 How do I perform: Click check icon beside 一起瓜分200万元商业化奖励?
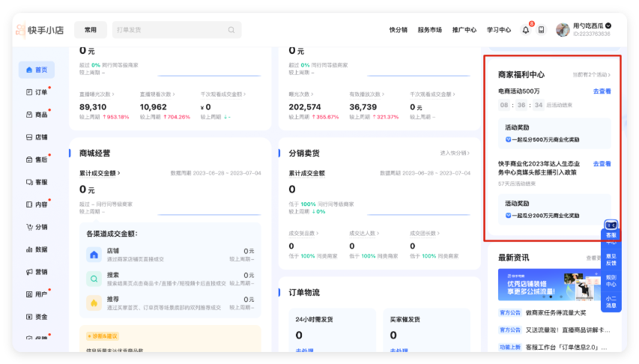coord(508,215)
